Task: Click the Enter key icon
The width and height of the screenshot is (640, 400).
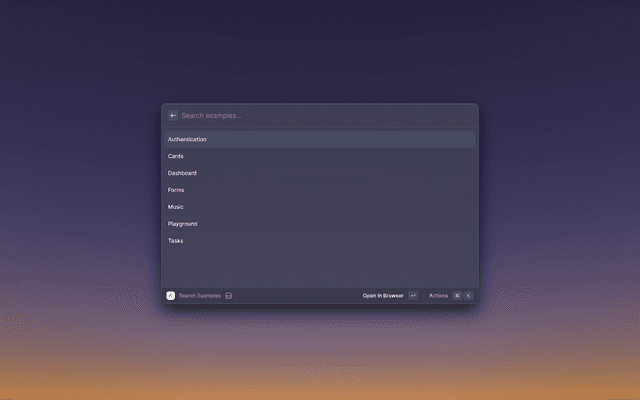Action: 413,295
